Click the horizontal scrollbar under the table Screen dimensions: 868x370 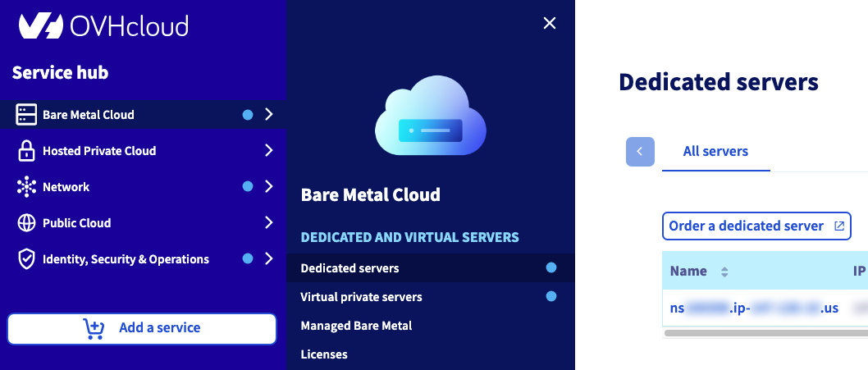click(766, 333)
